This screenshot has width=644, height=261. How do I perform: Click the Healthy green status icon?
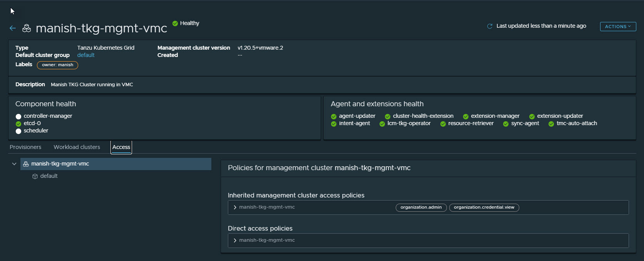(175, 23)
